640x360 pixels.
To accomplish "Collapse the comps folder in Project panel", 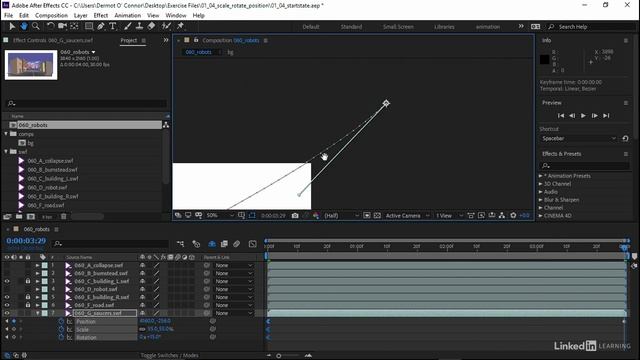I will (6, 134).
